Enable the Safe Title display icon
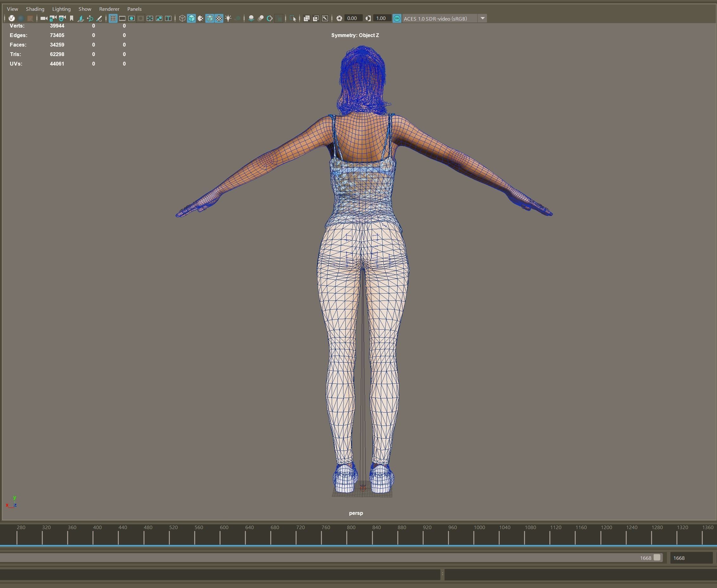 [168, 18]
